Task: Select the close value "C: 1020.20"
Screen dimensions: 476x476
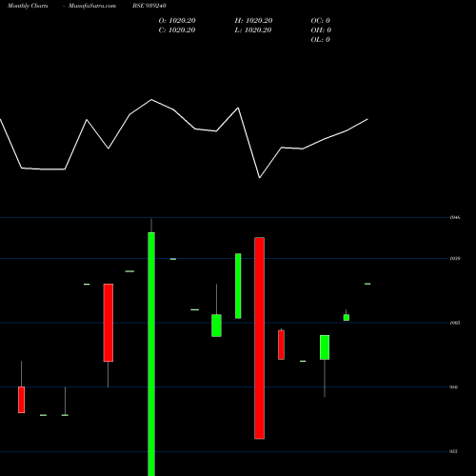Action: (177, 30)
